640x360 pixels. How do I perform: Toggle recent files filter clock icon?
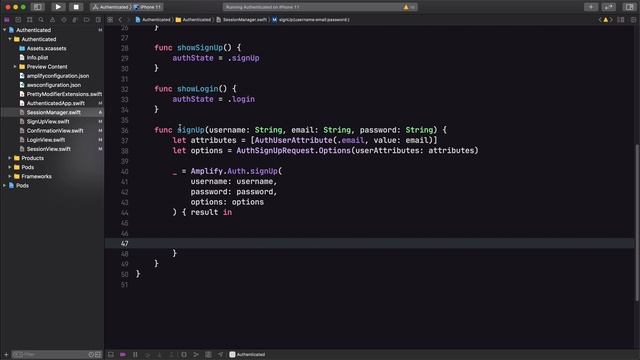click(91, 354)
